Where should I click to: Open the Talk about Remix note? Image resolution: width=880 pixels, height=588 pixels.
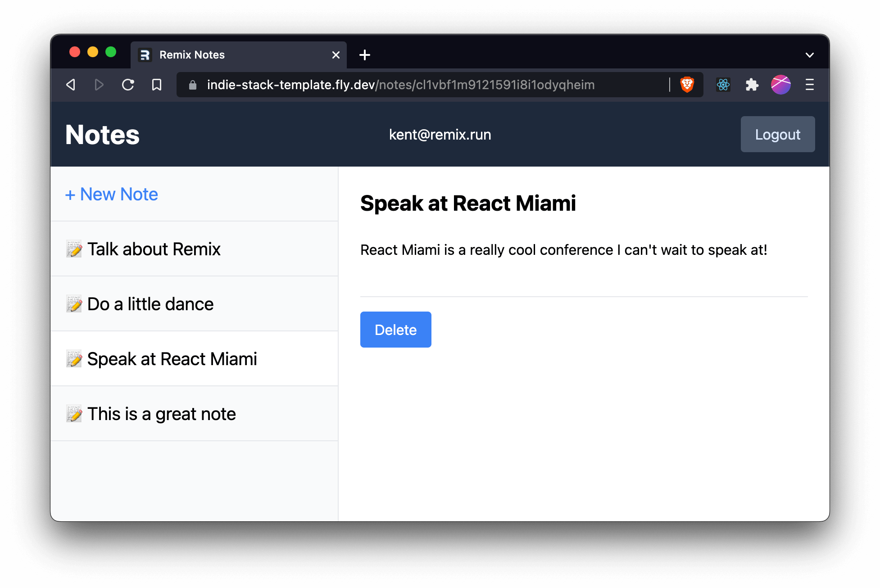click(x=154, y=249)
